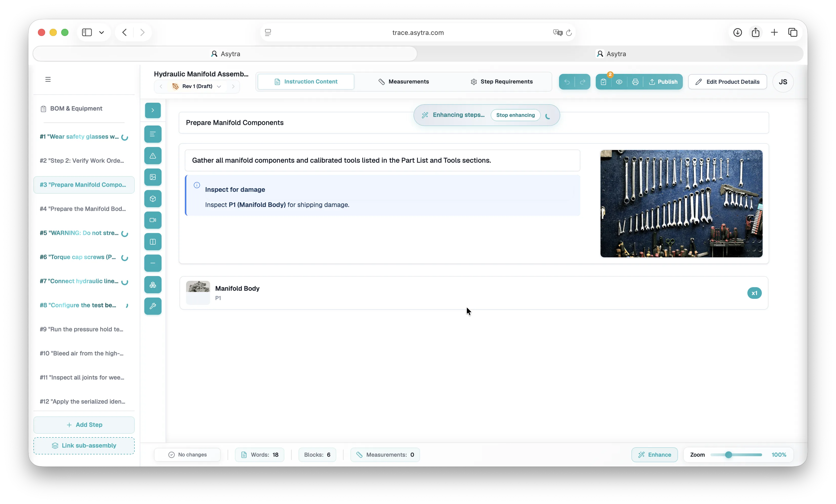Click the Words: 18 counter

pos(260,455)
